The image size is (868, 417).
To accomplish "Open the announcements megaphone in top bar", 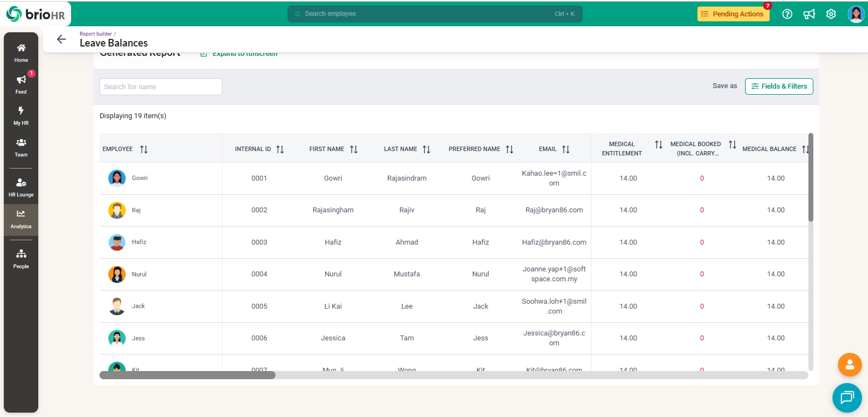I will tap(809, 14).
